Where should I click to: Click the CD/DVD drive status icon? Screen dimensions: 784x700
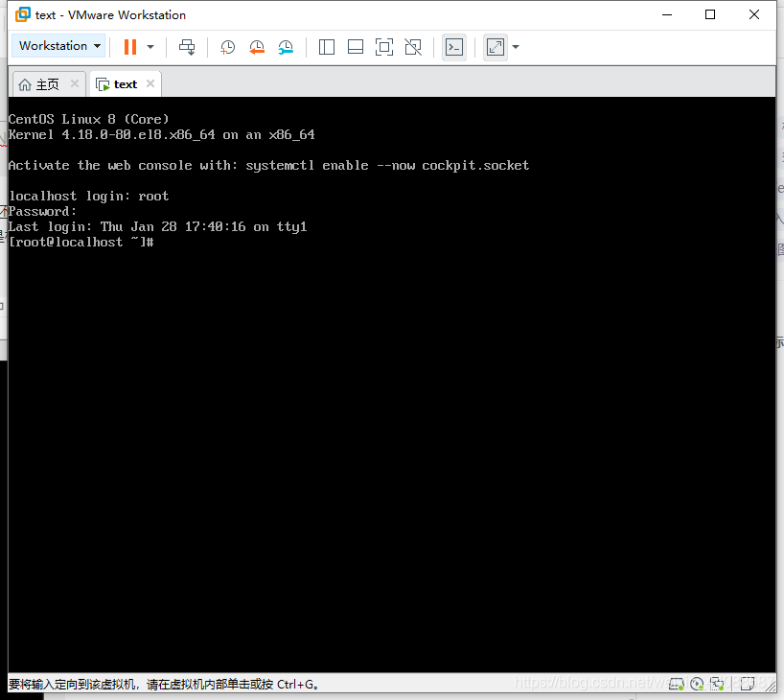697,684
